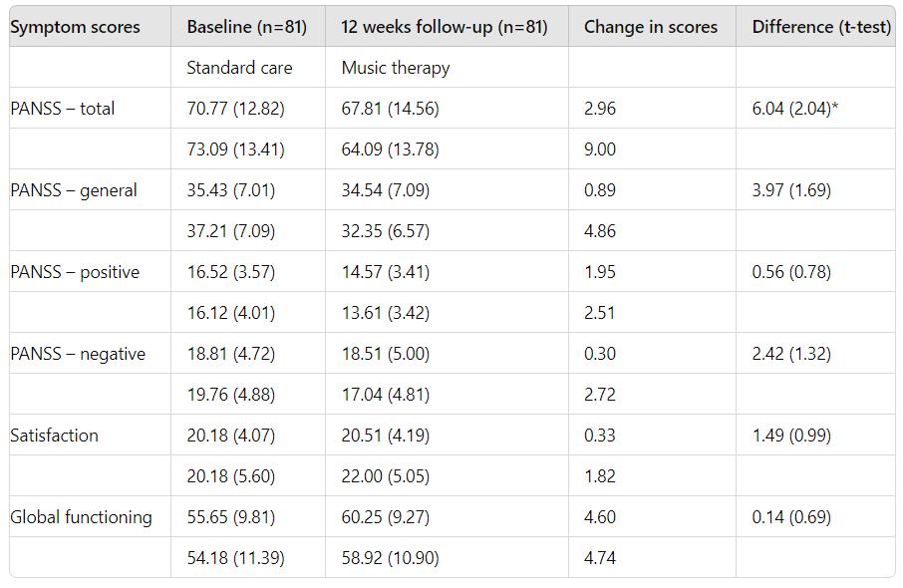Select the Change in scores header

(x=650, y=27)
